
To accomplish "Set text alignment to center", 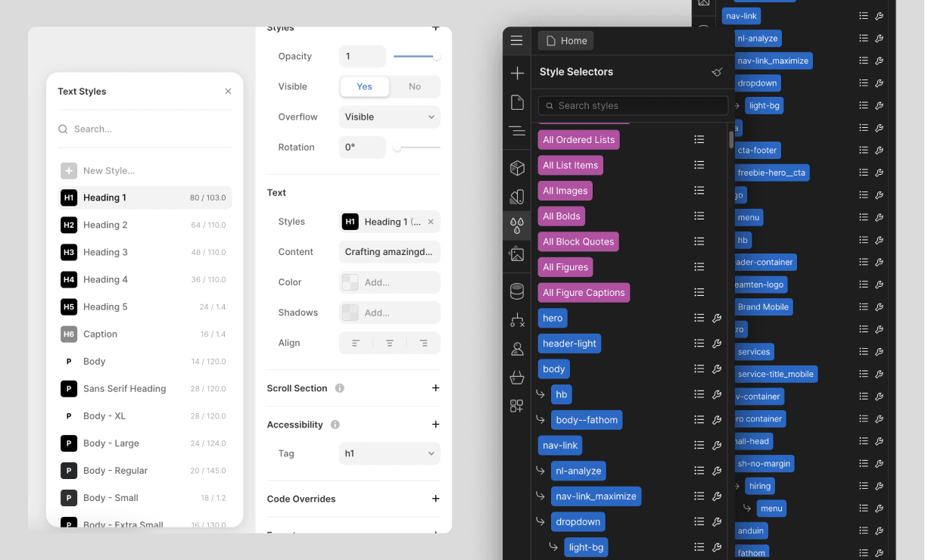I will [389, 342].
